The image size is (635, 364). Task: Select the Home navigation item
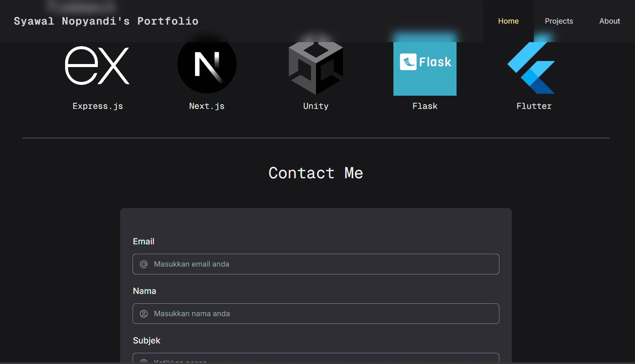coord(508,21)
